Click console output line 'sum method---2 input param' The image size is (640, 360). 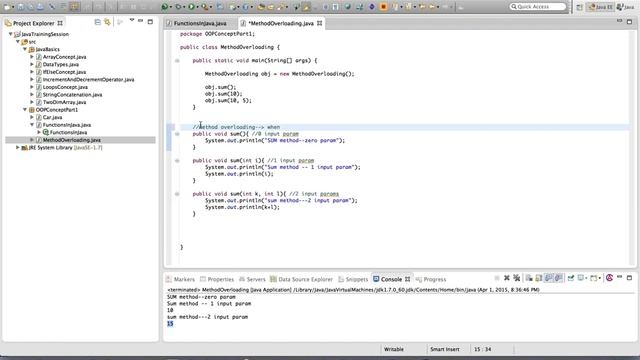(x=207, y=317)
